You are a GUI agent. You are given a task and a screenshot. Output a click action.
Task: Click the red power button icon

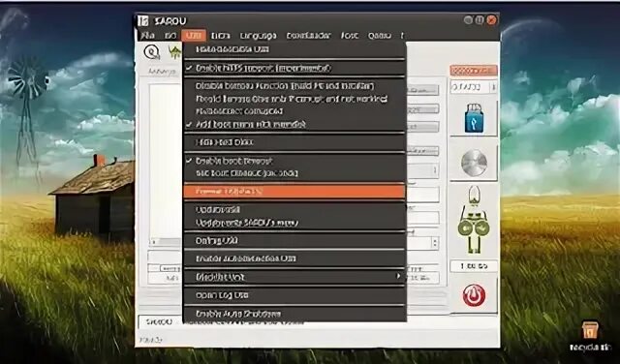pos(474,295)
